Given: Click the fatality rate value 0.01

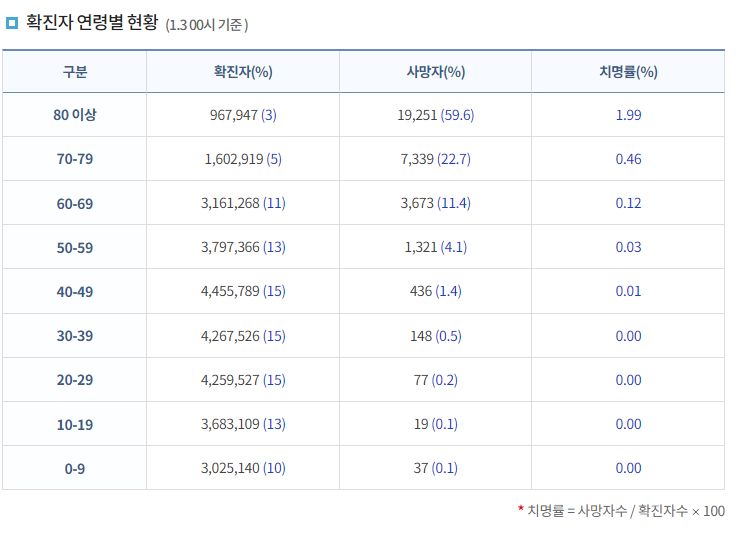Looking at the screenshot, I should click(628, 291).
